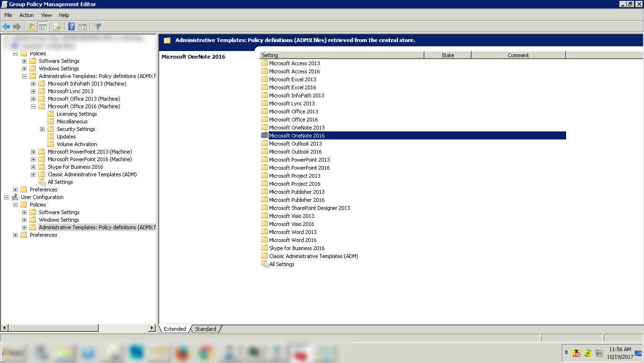Toggle Show/Hide Action Pane toolbar icon
This screenshot has height=363, width=644.
pyautogui.click(x=83, y=27)
